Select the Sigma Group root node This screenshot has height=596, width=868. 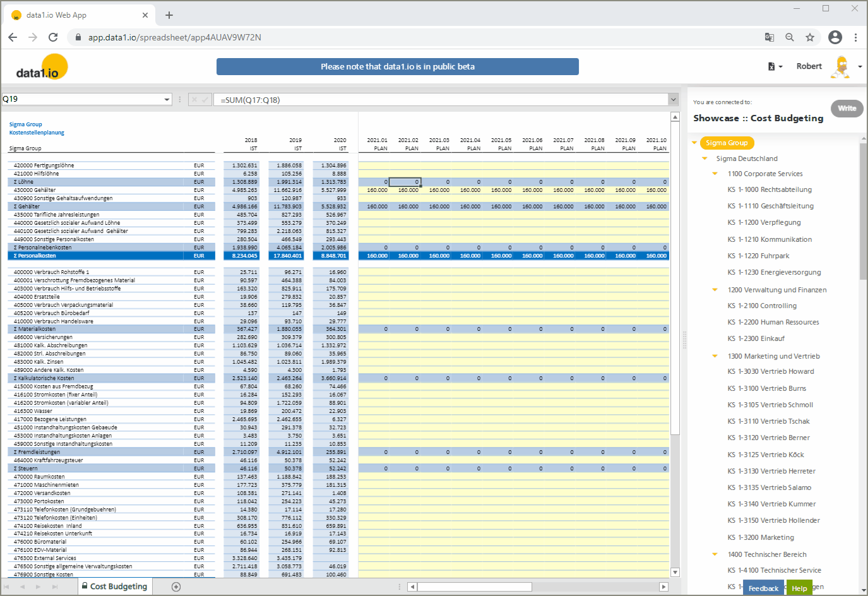point(727,143)
